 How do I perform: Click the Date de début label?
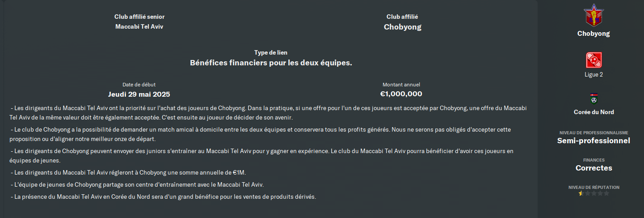[139, 85]
